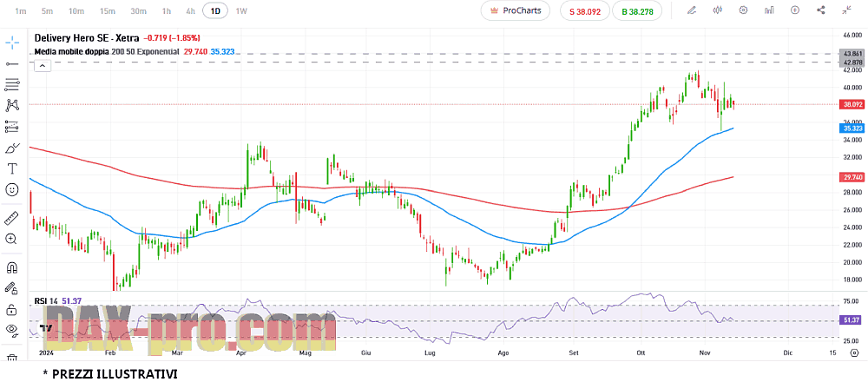Open the emoji icons tool

[12, 190]
